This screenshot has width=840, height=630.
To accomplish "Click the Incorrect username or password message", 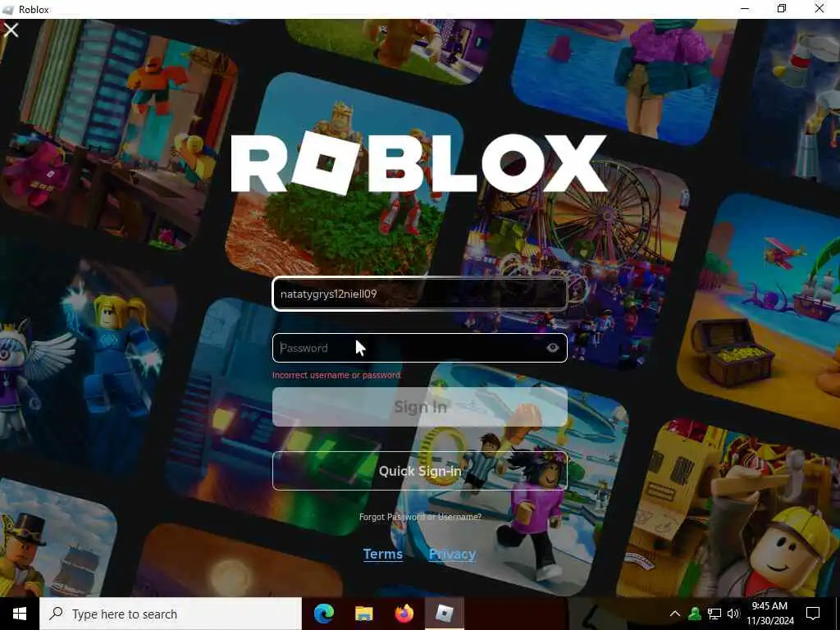I will 336,375.
